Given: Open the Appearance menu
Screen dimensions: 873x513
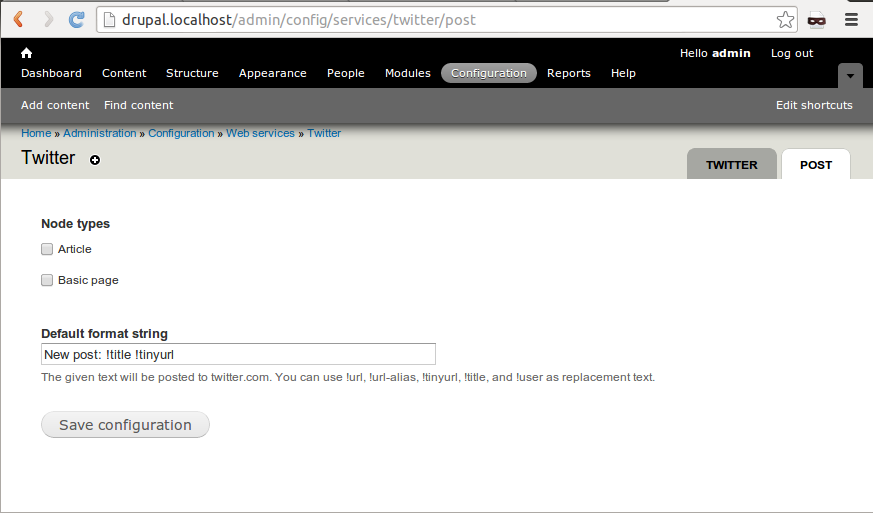Looking at the screenshot, I should pos(273,73).
